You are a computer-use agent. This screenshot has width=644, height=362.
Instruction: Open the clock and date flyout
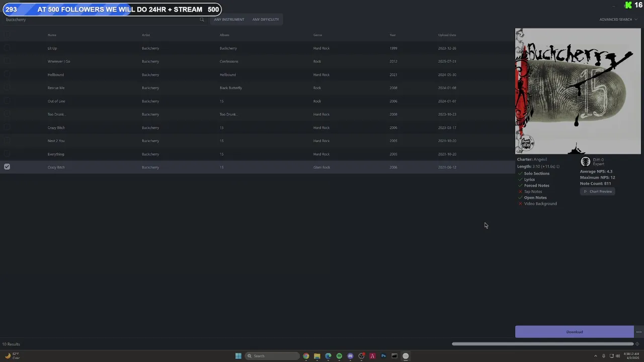(632, 356)
